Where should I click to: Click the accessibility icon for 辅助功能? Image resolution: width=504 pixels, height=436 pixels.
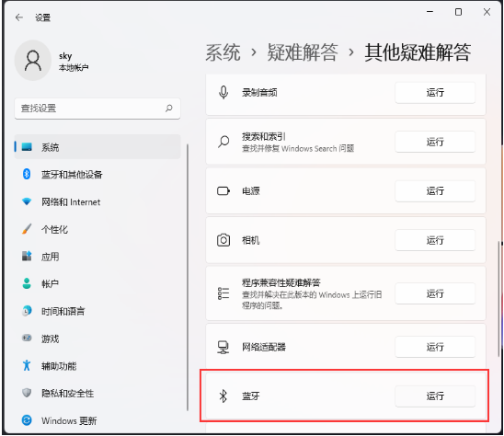27,365
